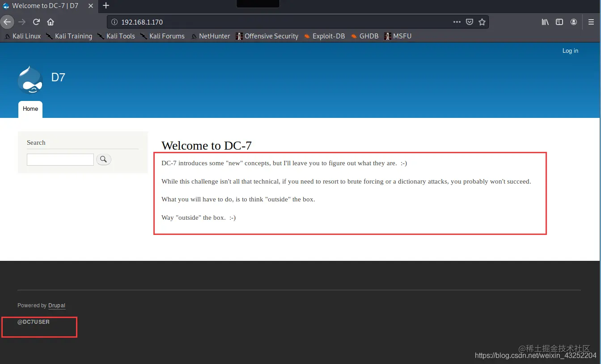Save page to Pocket icon
Screen dimensions: 601x364
click(470, 22)
